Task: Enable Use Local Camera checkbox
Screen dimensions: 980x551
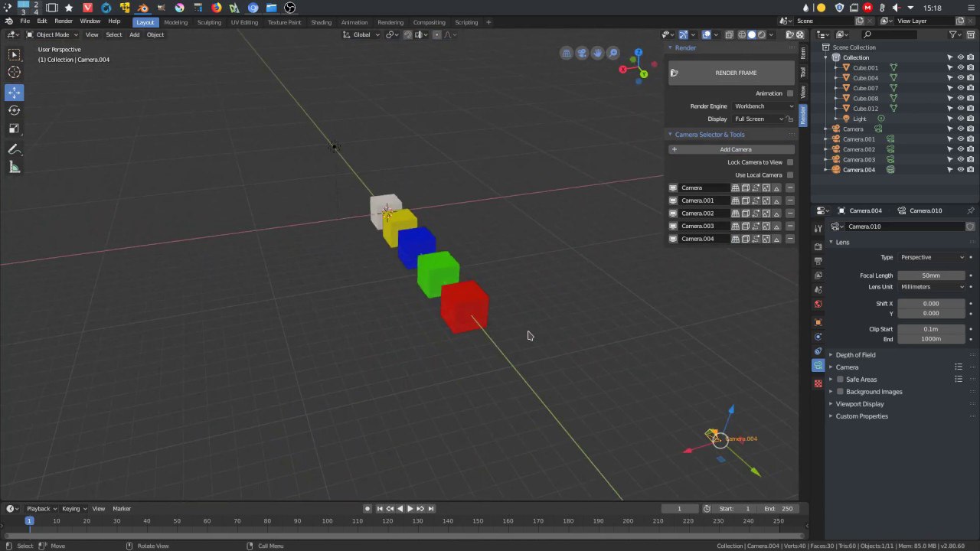Action: click(790, 175)
